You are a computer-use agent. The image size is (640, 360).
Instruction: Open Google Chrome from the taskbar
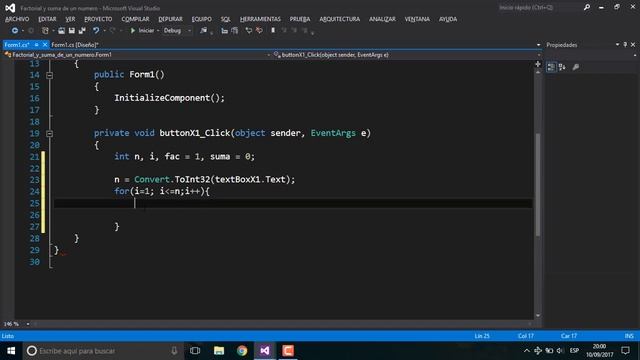point(242,351)
